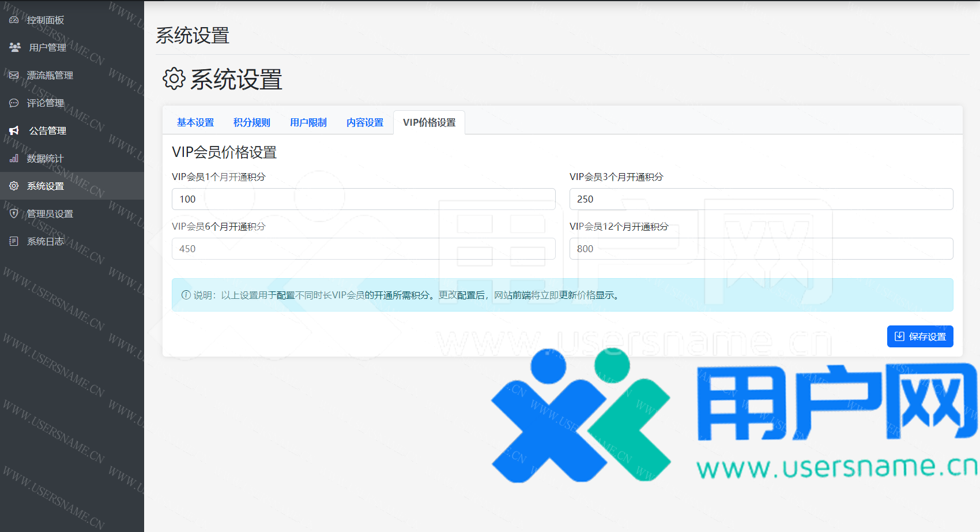Viewport: 980px width, 532px height.
Task: Click the admin settings shield icon
Action: (14, 213)
